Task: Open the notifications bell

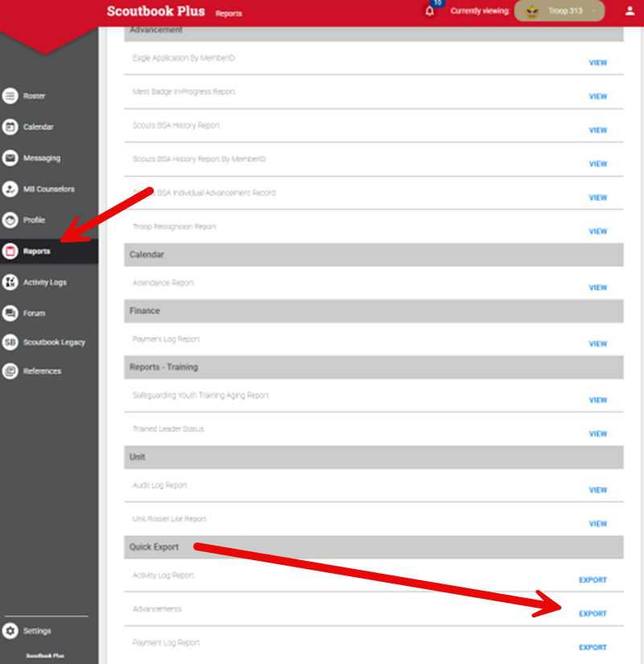Action: [x=430, y=11]
